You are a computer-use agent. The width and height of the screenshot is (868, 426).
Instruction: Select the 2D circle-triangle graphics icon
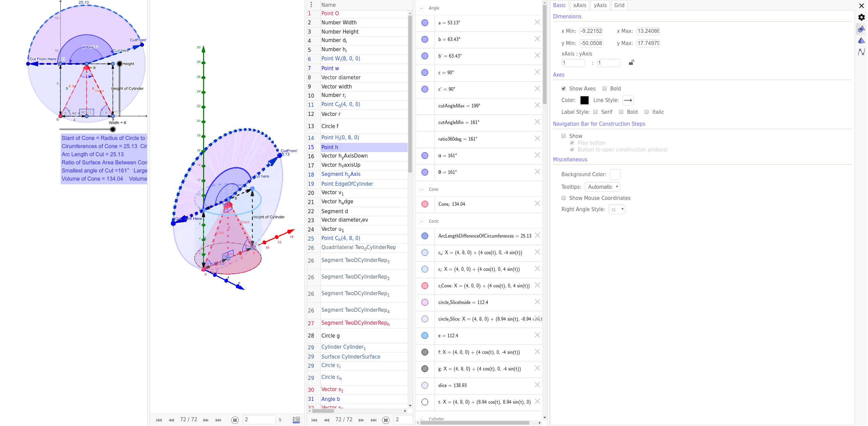(861, 29)
